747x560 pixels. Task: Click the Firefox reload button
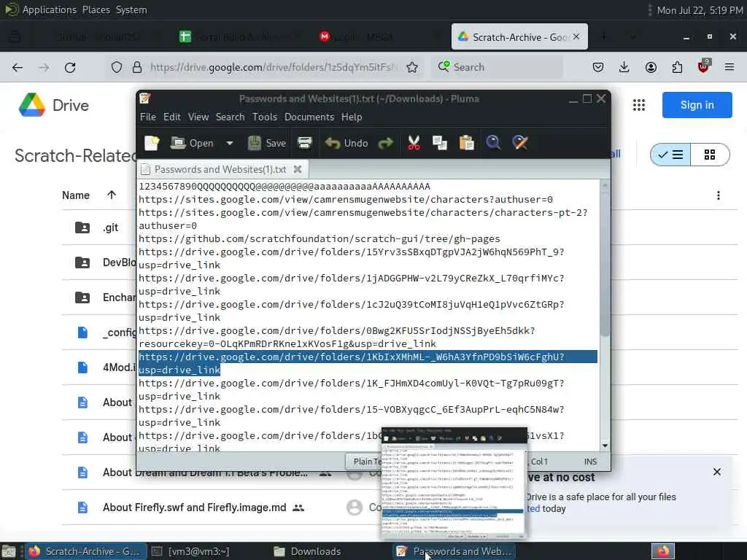pos(70,67)
